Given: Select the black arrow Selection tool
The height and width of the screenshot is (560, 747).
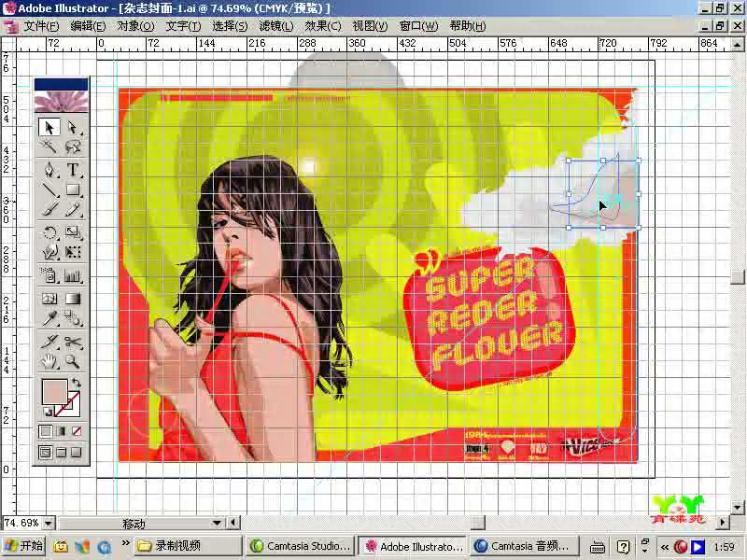Looking at the screenshot, I should 49,127.
